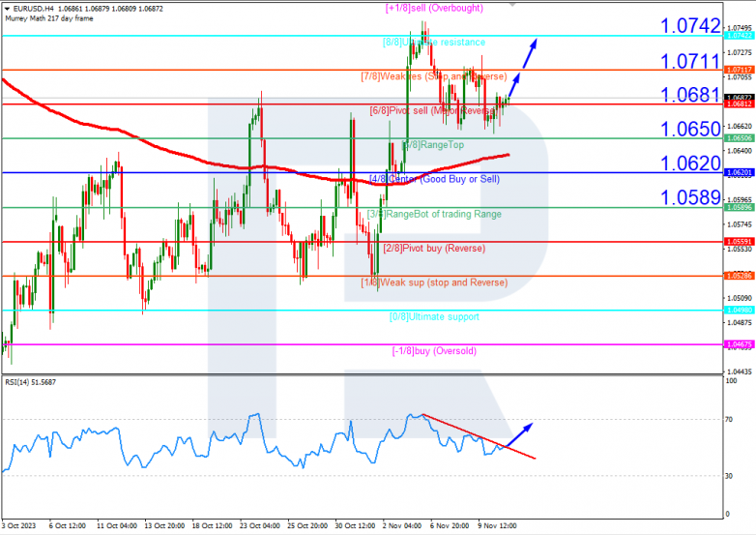The width and height of the screenshot is (756, 535).
Task: Select the magenta 1.04675 price axis tag
Action: coord(740,344)
